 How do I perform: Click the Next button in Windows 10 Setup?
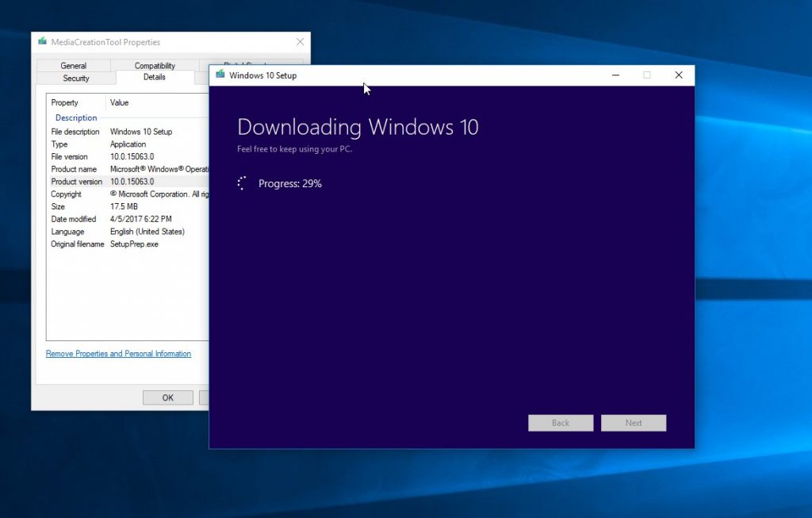[634, 423]
